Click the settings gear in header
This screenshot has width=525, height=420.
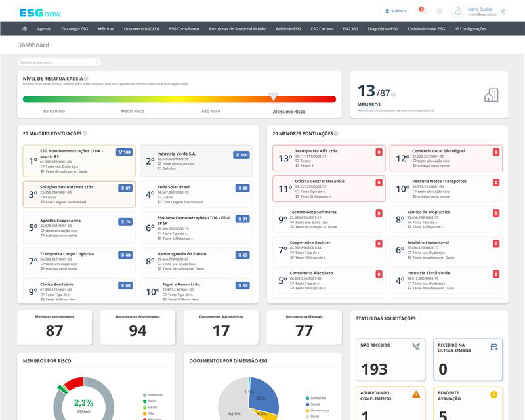pos(440,11)
